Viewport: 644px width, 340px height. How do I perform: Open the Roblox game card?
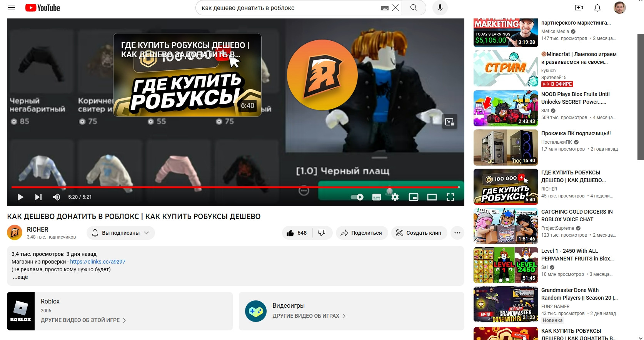click(120, 311)
